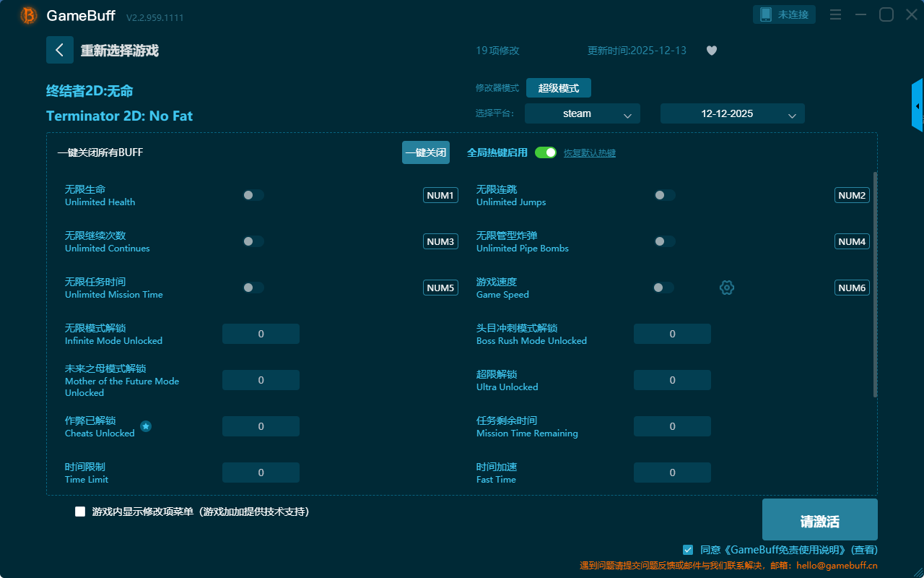Check the show in-game cheat menu checkbox
Screen dimensions: 924x578
coord(80,512)
